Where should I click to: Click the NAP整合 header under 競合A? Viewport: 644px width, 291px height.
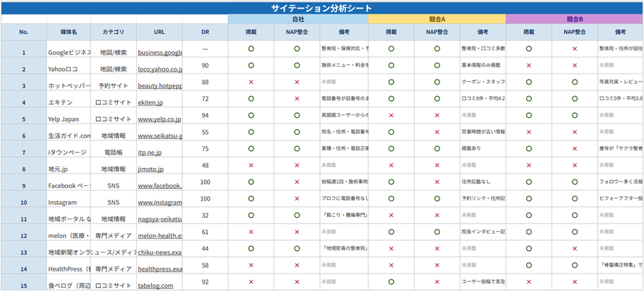pos(437,32)
